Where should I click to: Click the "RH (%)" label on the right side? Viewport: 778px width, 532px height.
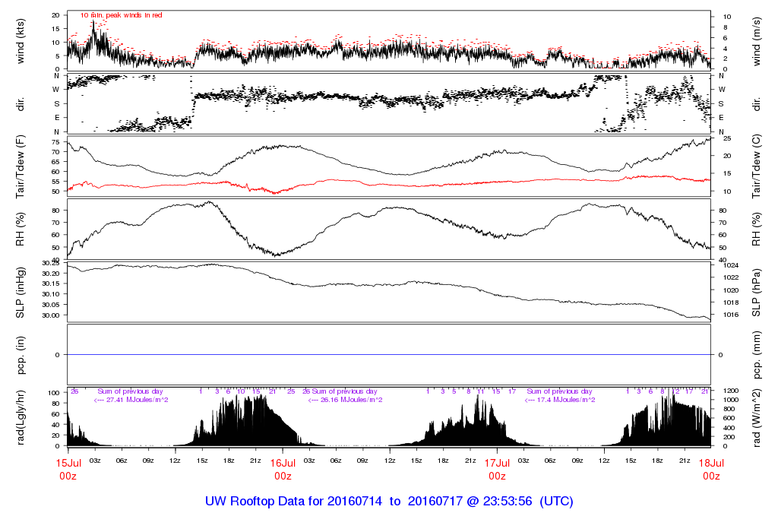click(x=756, y=230)
